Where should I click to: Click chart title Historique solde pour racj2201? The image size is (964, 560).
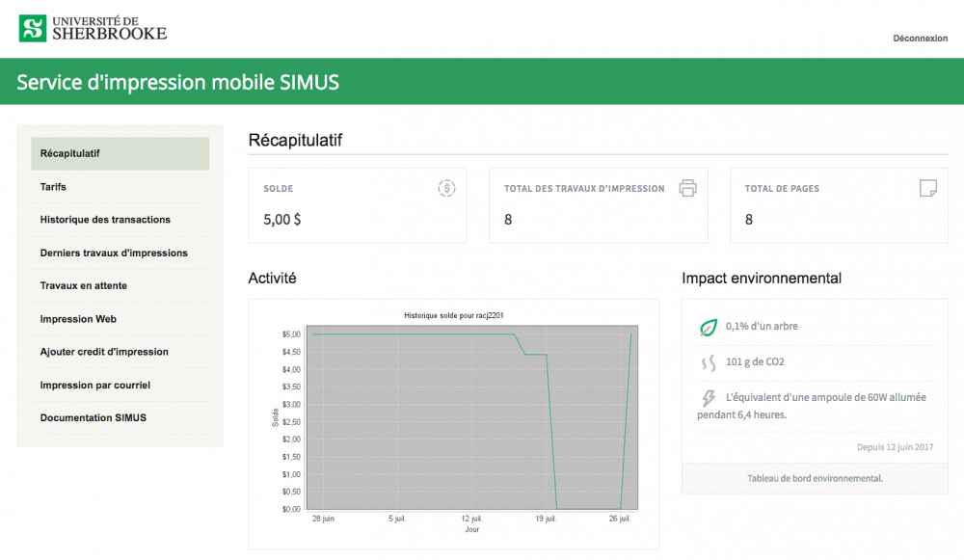click(454, 315)
